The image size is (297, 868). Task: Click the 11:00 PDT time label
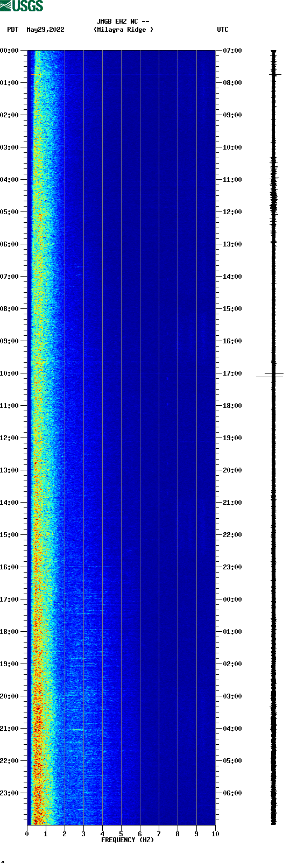(x=10, y=406)
